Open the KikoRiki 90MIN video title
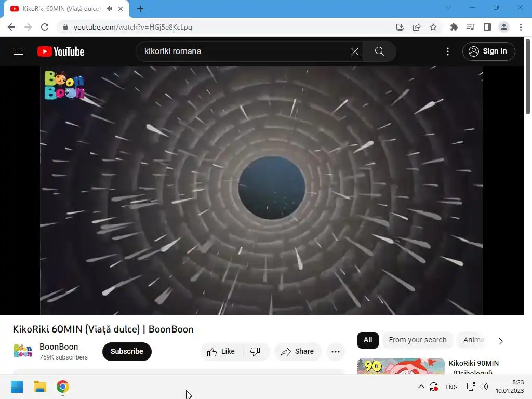This screenshot has width=532, height=399. [474, 367]
